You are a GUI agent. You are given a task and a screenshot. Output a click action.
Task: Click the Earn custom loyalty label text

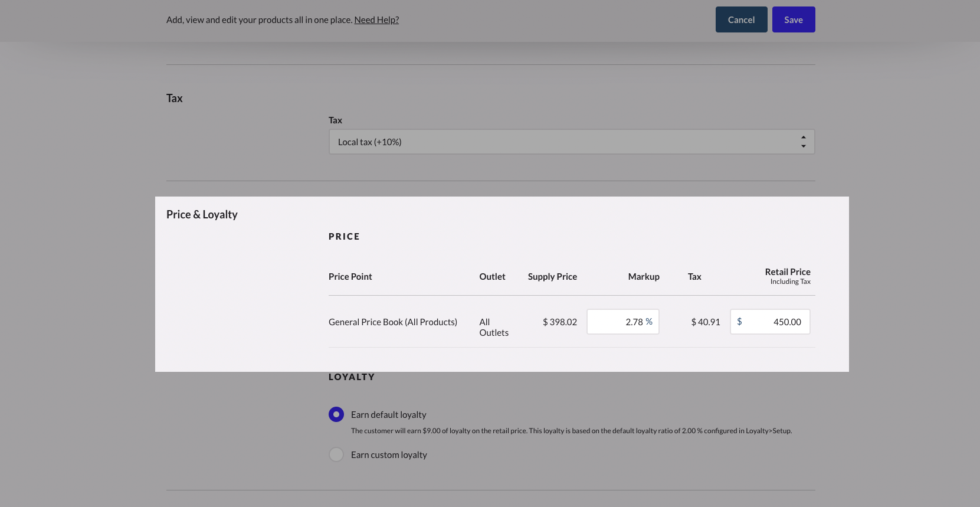tap(389, 454)
